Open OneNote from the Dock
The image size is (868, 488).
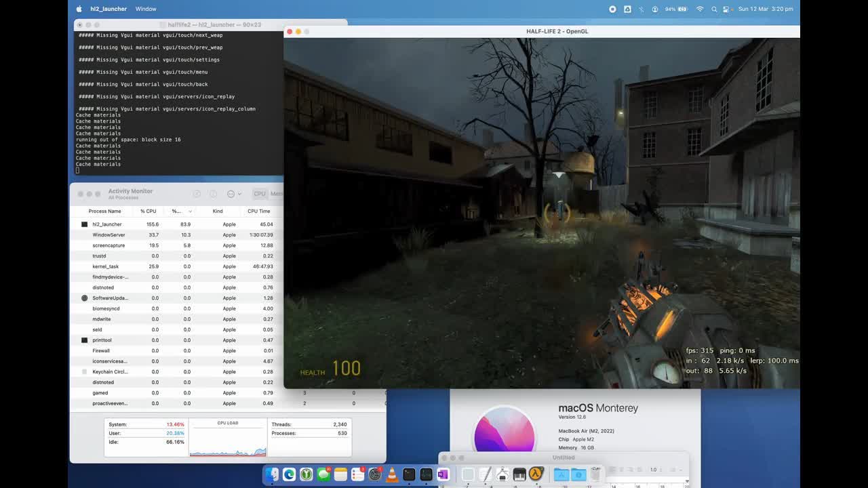pos(443,474)
